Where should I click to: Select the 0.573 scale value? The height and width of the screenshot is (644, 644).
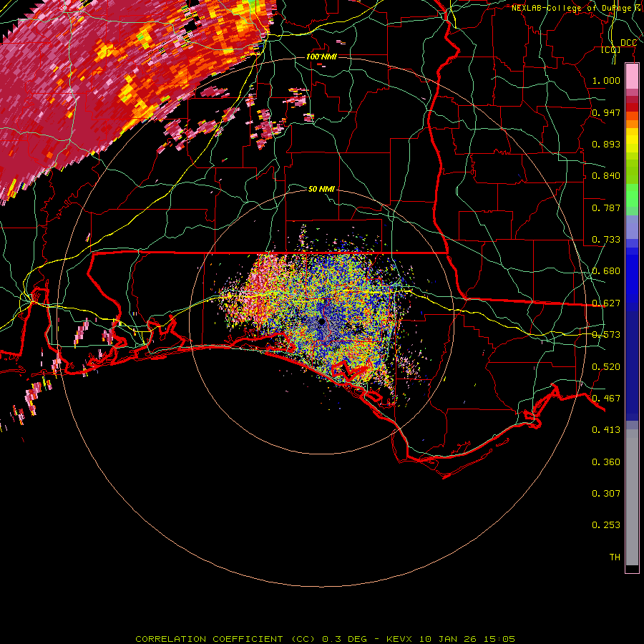coord(606,335)
